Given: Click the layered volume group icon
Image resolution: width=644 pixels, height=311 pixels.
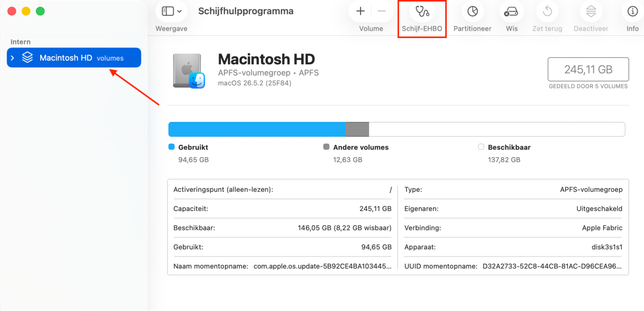Looking at the screenshot, I should click(28, 58).
